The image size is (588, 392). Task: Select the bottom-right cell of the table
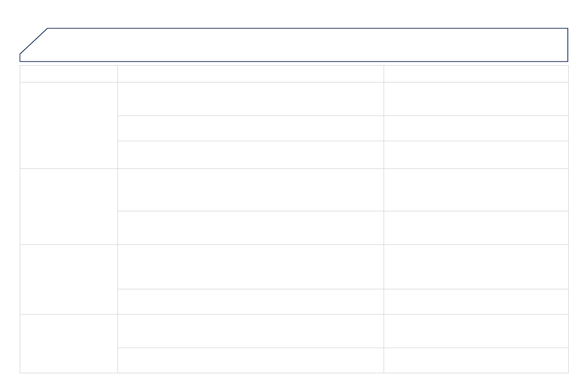point(476,360)
